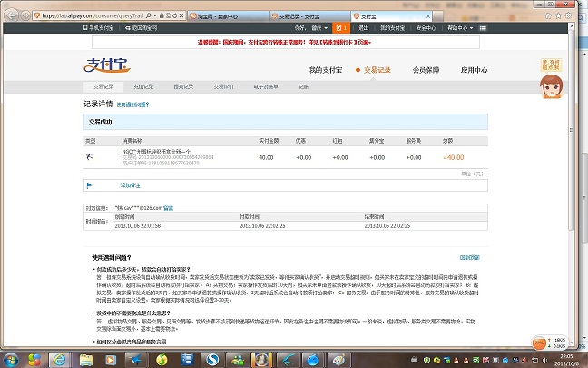Launch Internet Explorer from the taskbar
Screen dimensions: 588x368
(59, 360)
